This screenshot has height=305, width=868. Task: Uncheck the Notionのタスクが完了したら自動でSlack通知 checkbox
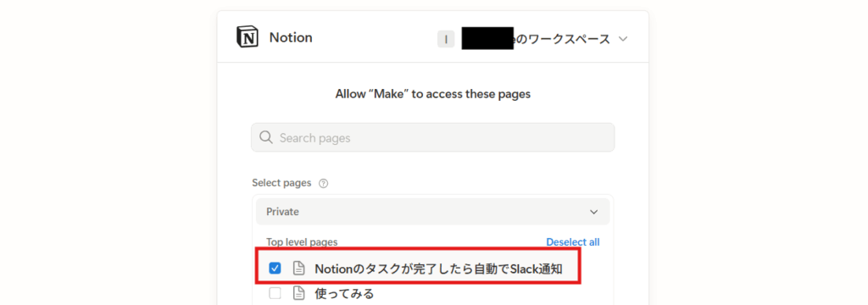(275, 269)
